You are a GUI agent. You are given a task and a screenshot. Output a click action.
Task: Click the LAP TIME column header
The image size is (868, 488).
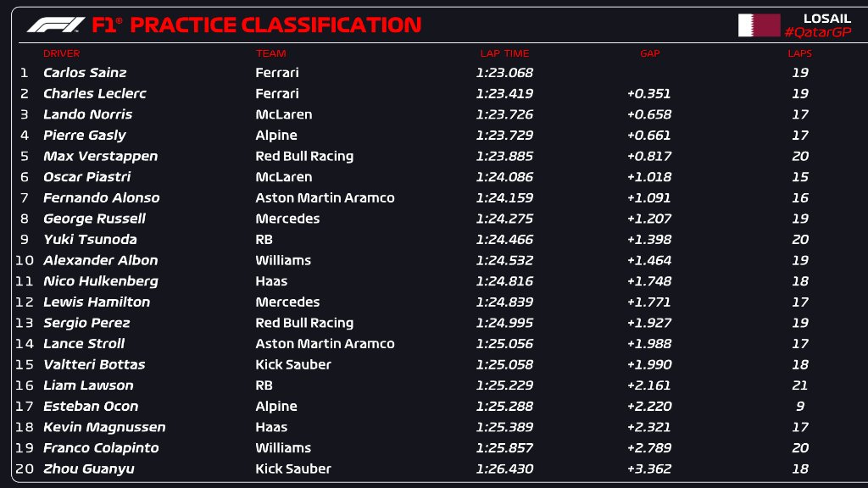504,53
